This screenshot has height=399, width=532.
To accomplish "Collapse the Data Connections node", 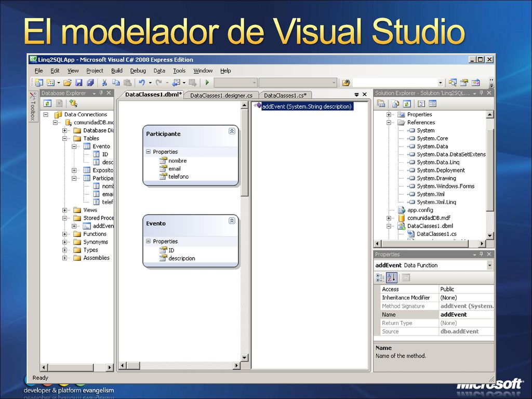I will coord(46,114).
